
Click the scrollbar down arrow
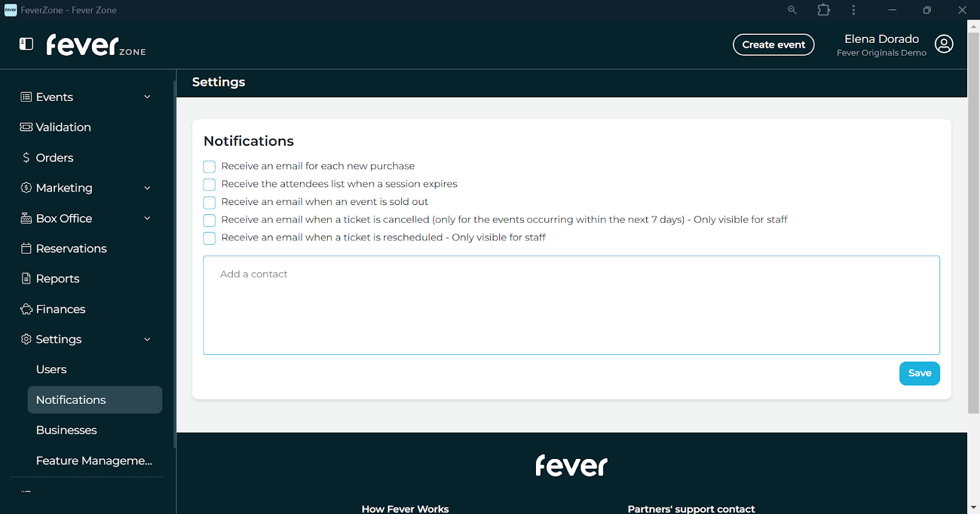tap(973, 508)
